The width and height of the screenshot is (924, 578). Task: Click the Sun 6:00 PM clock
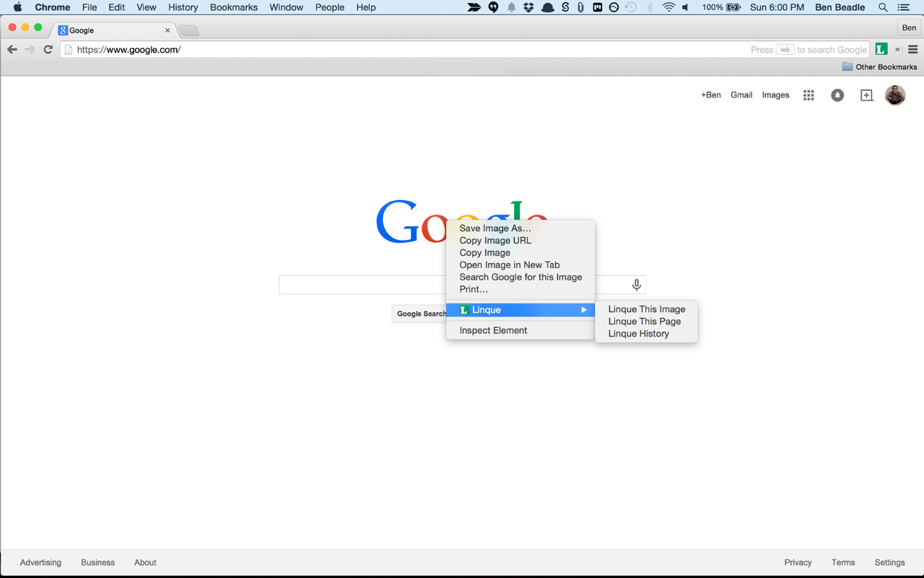coord(777,7)
